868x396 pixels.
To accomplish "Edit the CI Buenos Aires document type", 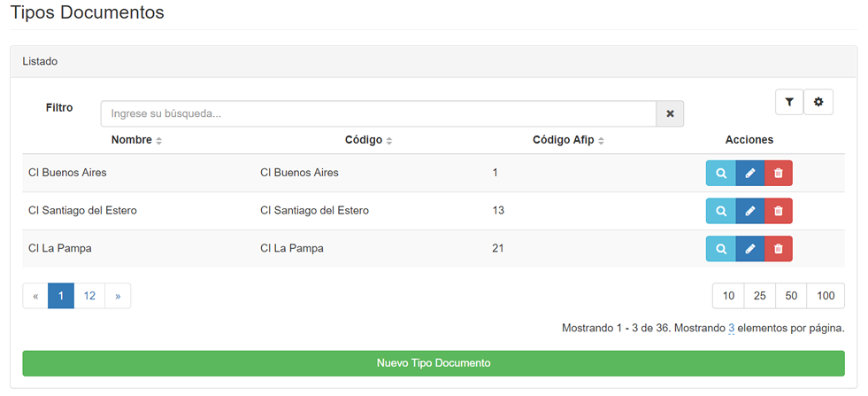I will [750, 173].
